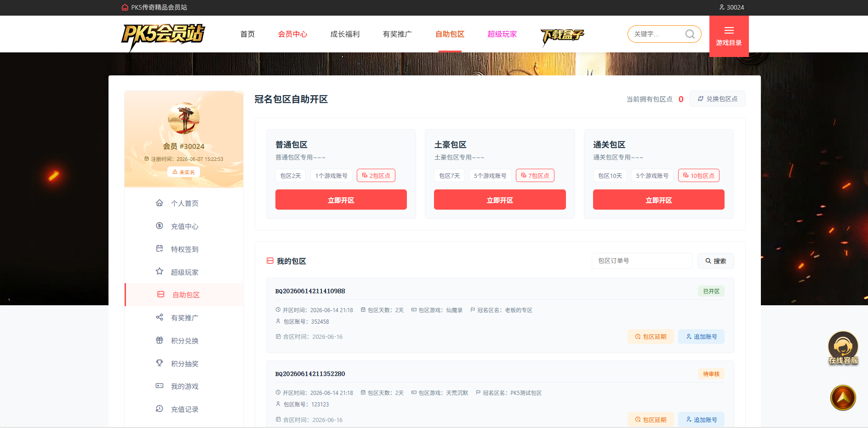Click order number BQ20260614211410988
The image size is (868, 428).
point(310,291)
